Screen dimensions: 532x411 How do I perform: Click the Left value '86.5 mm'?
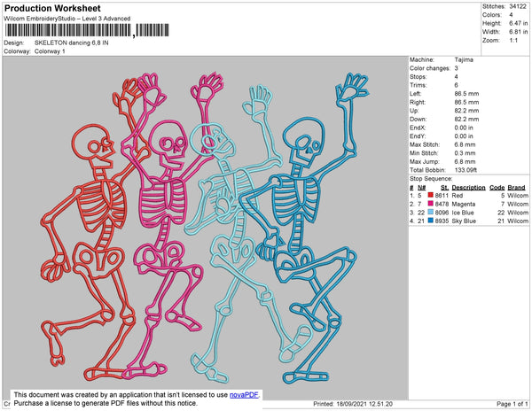tap(466, 94)
